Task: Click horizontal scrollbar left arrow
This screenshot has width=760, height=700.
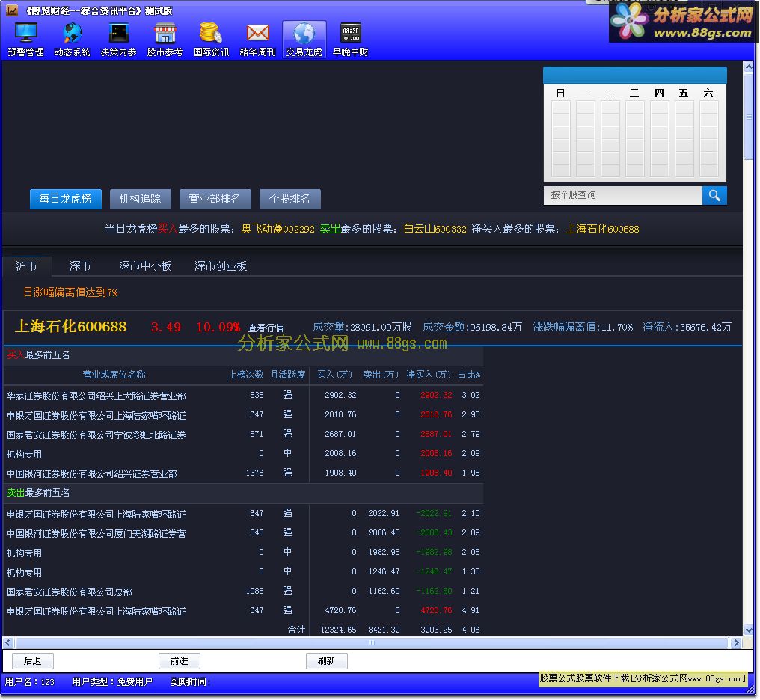Action: 7,643
